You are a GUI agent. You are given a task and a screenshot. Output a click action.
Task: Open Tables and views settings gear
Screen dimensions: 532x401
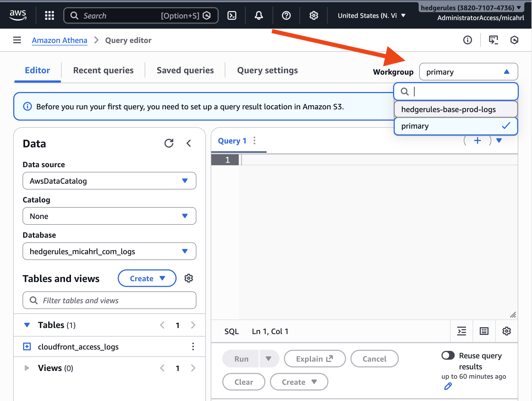[x=189, y=278]
